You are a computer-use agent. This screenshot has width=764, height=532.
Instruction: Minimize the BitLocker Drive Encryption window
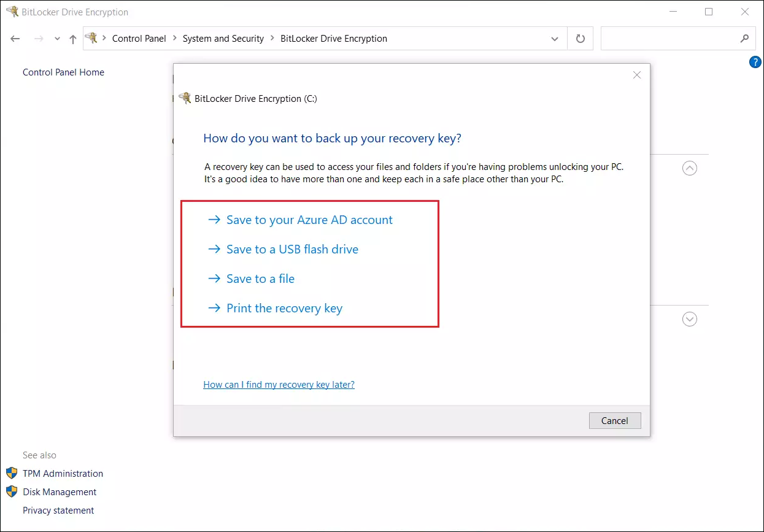point(673,12)
